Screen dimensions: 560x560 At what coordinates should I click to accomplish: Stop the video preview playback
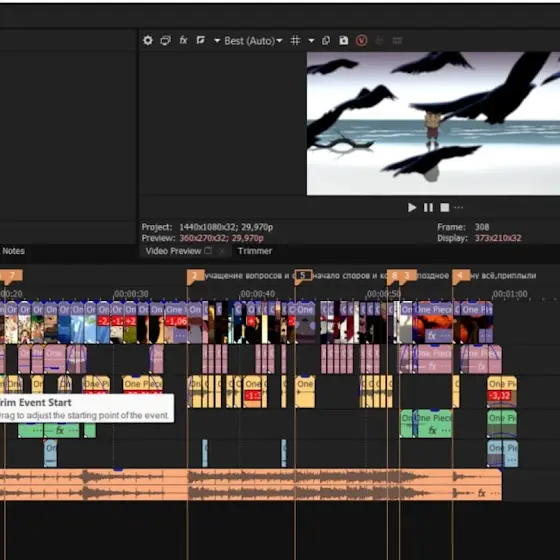[445, 208]
